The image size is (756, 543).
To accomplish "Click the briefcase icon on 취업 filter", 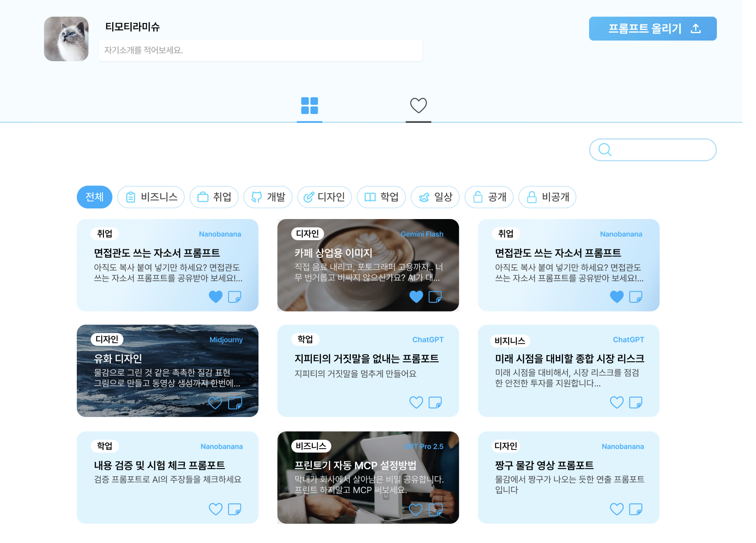I will [x=203, y=197].
